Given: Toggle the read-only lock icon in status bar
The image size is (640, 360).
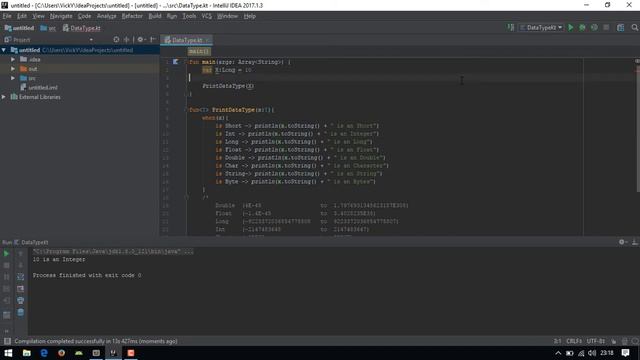Looking at the screenshot, I should 613,341.
